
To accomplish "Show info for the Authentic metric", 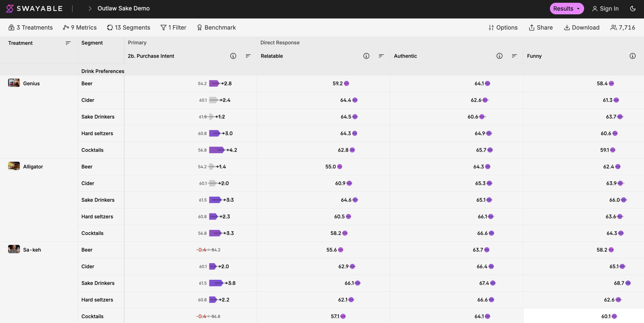I will click(x=499, y=56).
